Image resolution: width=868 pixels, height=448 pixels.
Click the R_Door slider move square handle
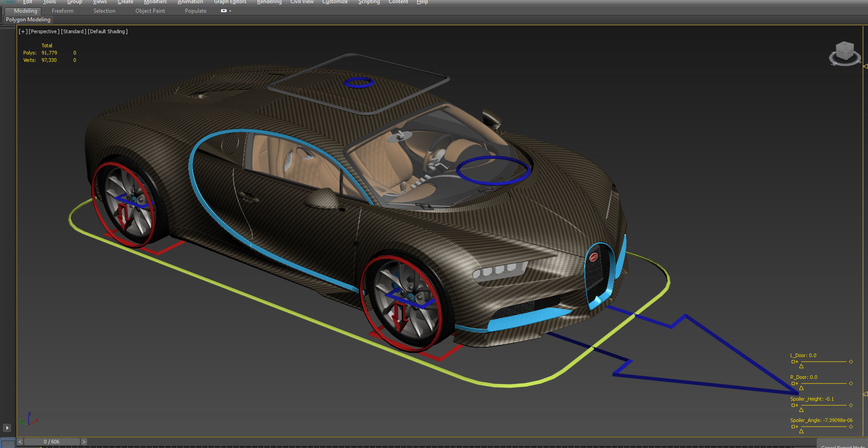(793, 383)
